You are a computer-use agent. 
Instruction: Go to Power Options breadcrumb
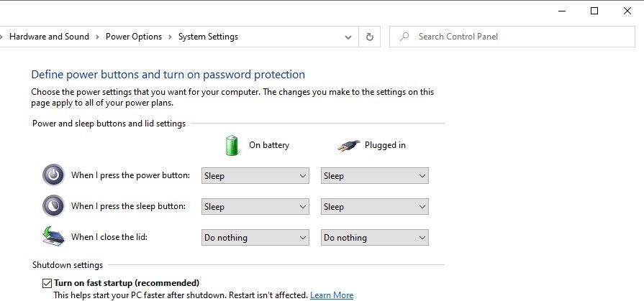tap(134, 37)
